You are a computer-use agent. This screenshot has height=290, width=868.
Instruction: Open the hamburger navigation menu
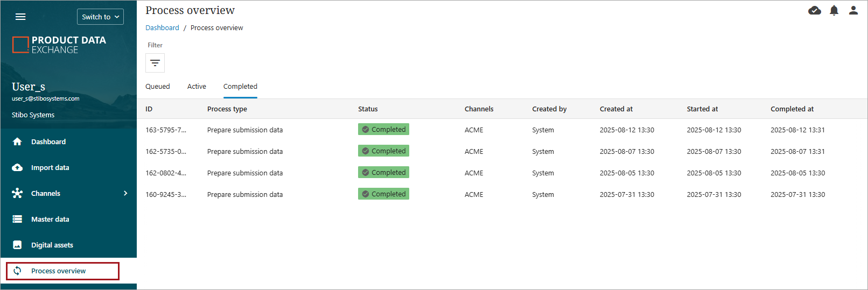point(20,17)
